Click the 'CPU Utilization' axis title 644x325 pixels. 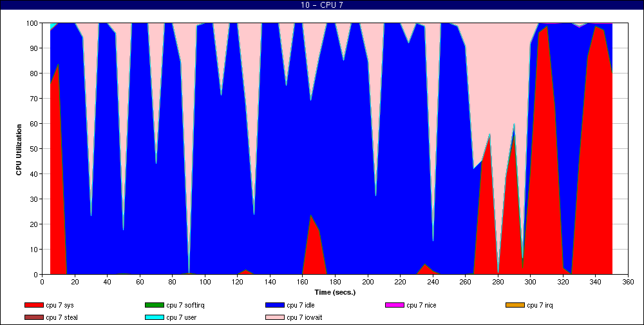(19, 150)
